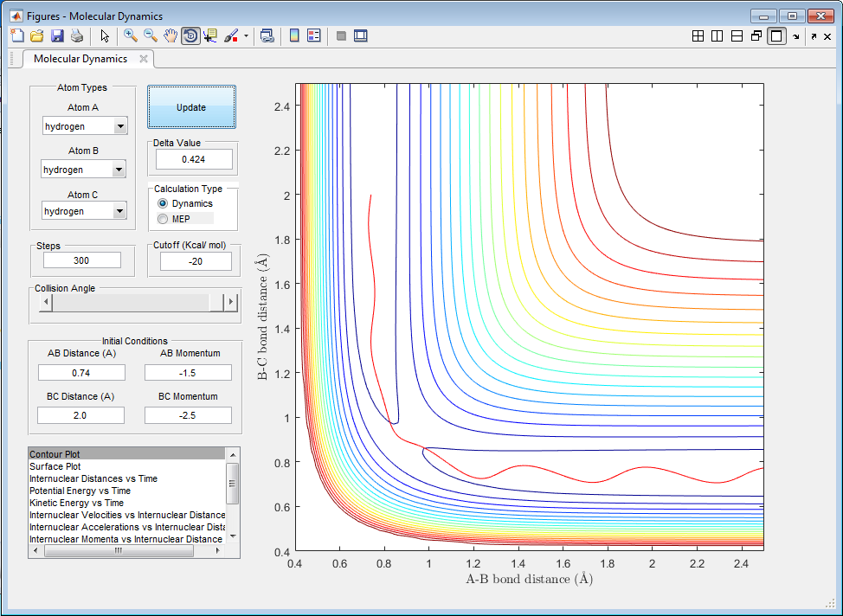This screenshot has width=843, height=616.
Task: Click the Save Figure floppy icon
Action: tap(57, 35)
